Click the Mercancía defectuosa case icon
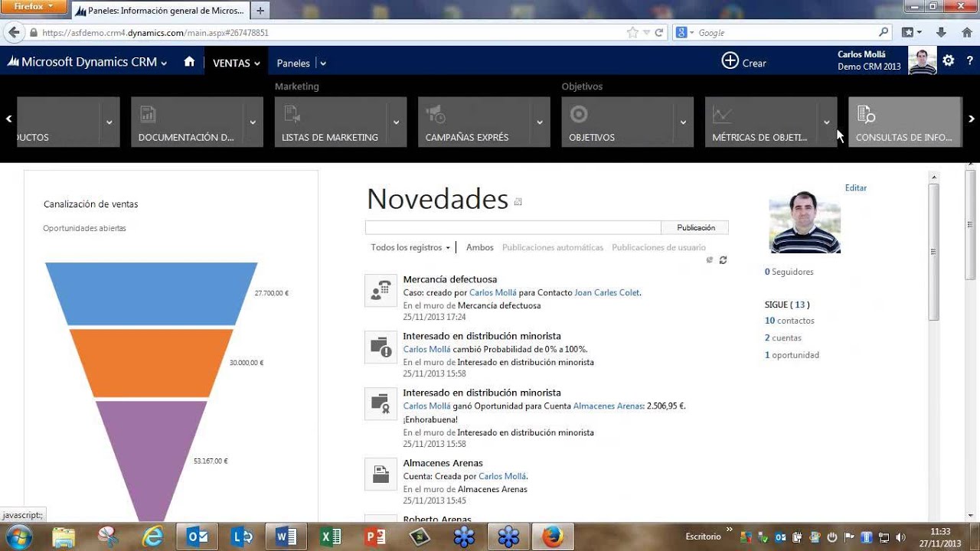 381,291
